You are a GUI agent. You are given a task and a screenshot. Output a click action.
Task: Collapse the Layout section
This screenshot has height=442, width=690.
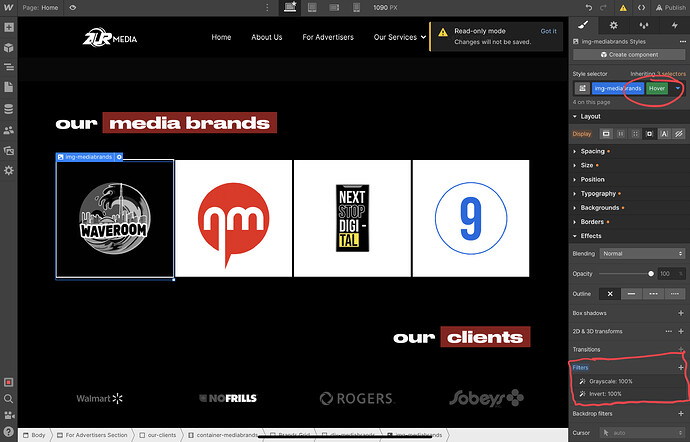pos(629,116)
